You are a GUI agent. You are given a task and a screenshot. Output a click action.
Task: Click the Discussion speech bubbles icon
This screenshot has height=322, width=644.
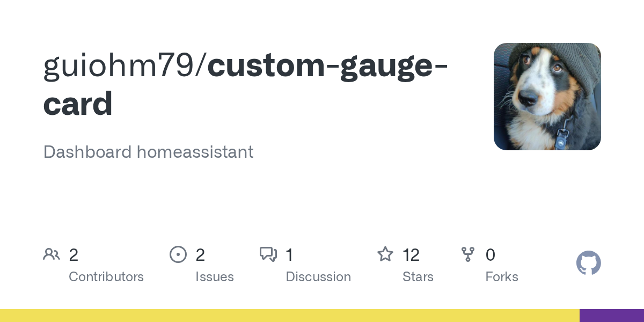point(268,254)
